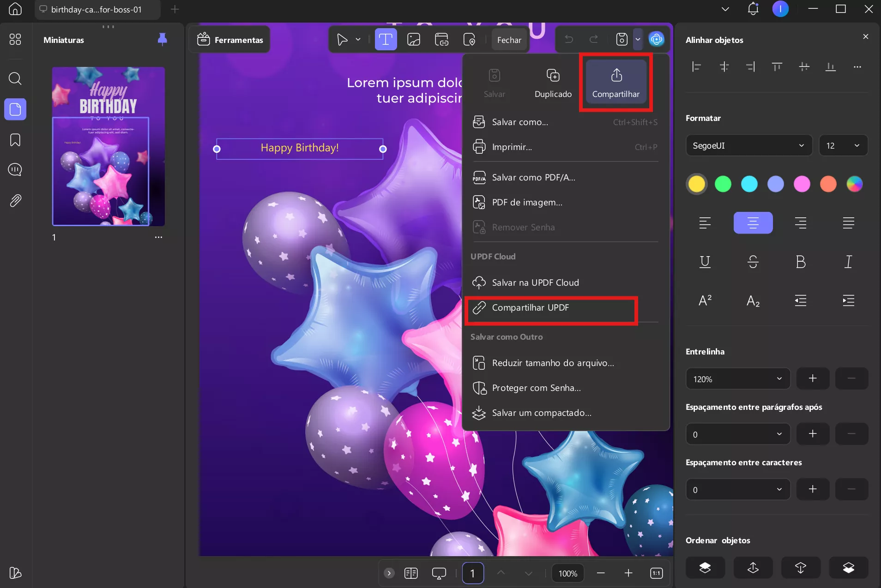
Task: Select the birthday card page thumbnail
Action: point(108,146)
